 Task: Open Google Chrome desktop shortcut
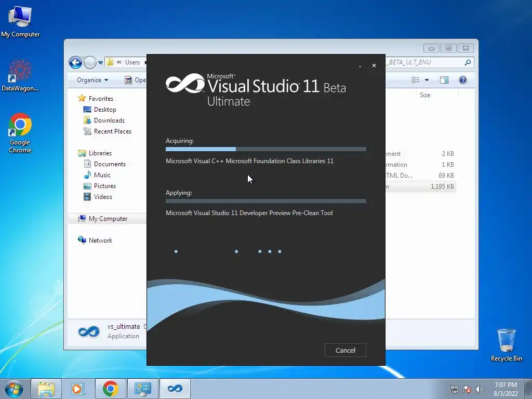click(20, 133)
